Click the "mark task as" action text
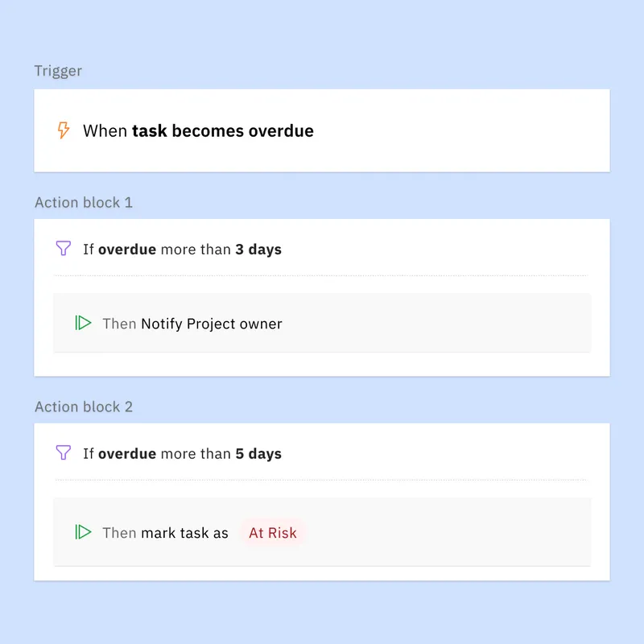Image resolution: width=644 pixels, height=644 pixels. point(184,533)
